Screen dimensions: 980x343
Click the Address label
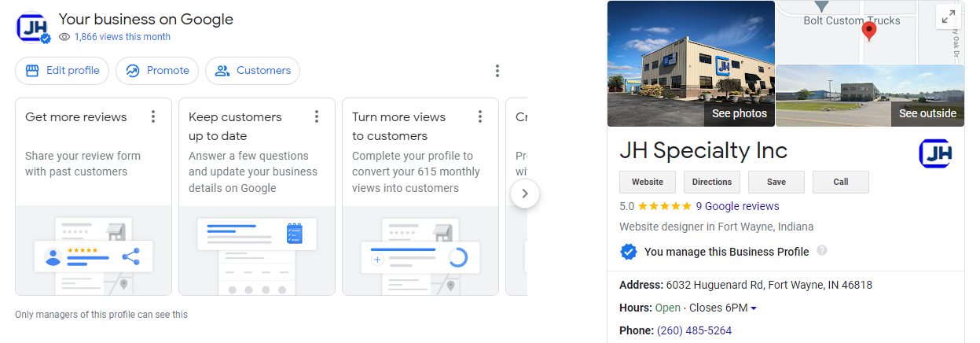641,285
